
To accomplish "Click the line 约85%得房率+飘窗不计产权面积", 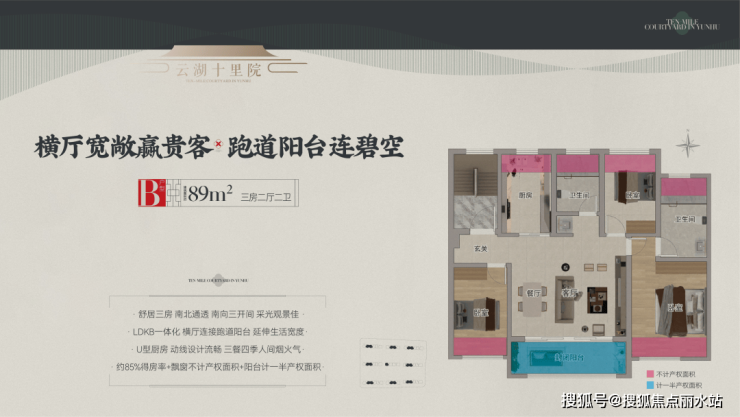I will coord(219,367).
